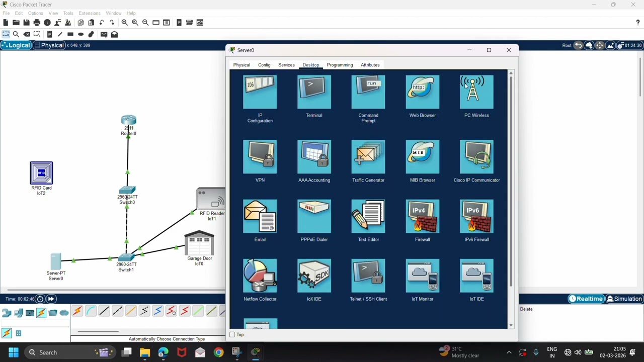Switch to Physical workspace view
Image resolution: width=644 pixels, height=362 pixels.
click(x=49, y=45)
